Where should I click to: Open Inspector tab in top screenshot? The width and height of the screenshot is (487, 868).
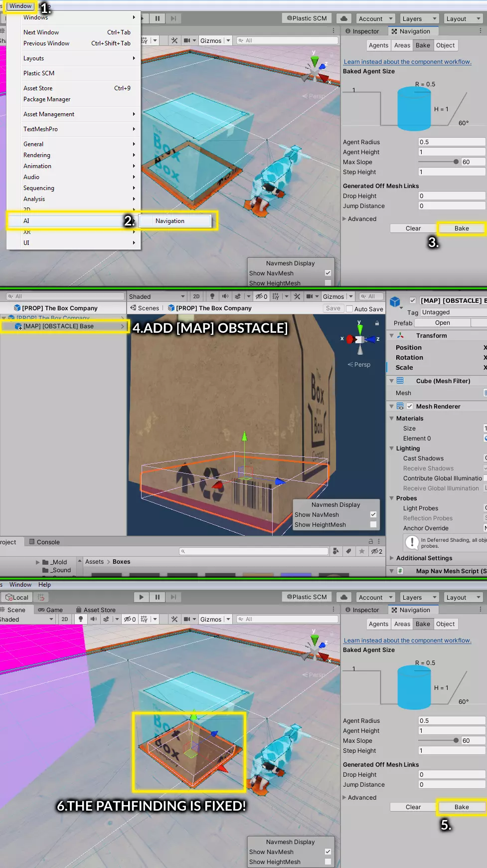[362, 31]
